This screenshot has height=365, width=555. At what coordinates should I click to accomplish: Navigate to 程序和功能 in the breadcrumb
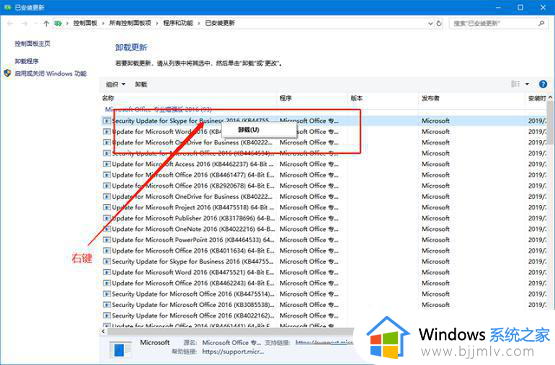[178, 23]
